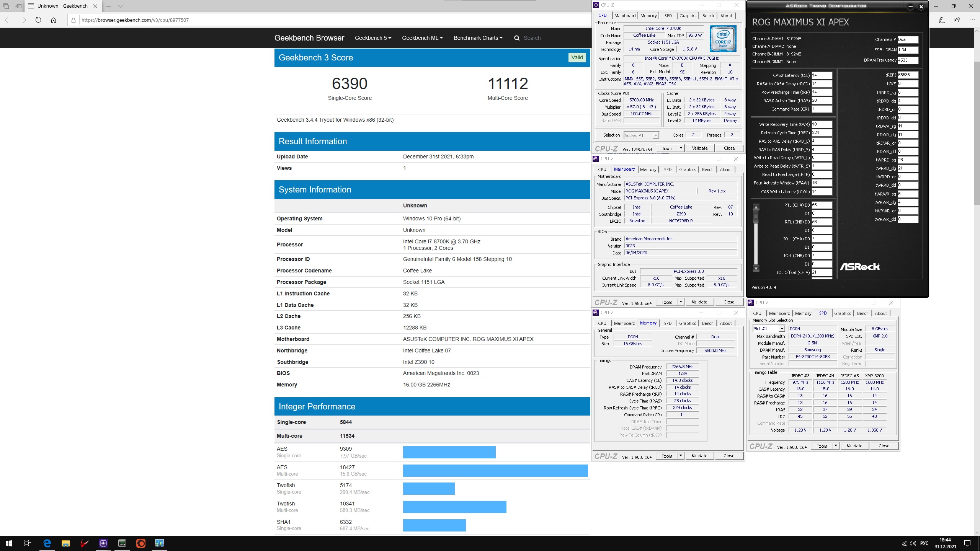Switch to About tab in CPU-Z SPD window
980x551 pixels.
(880, 313)
